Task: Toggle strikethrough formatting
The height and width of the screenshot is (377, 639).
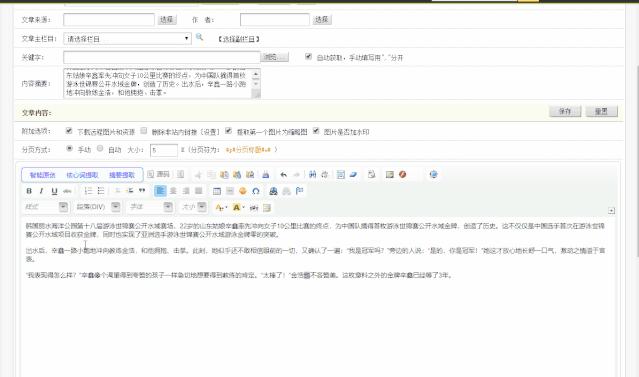Action: click(67, 191)
